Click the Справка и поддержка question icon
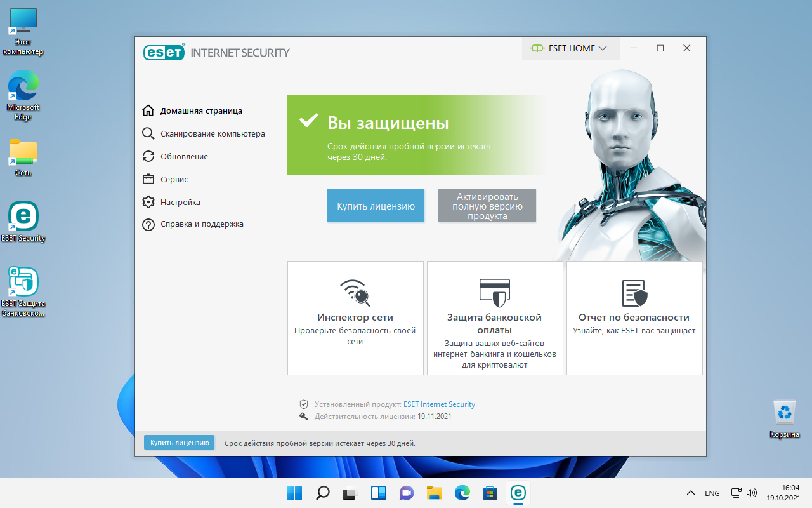812x508 pixels. (x=148, y=224)
